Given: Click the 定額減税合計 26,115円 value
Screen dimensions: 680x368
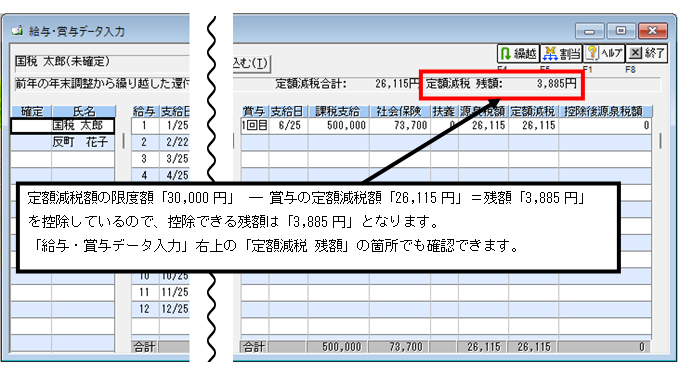Looking at the screenshot, I should [x=397, y=83].
